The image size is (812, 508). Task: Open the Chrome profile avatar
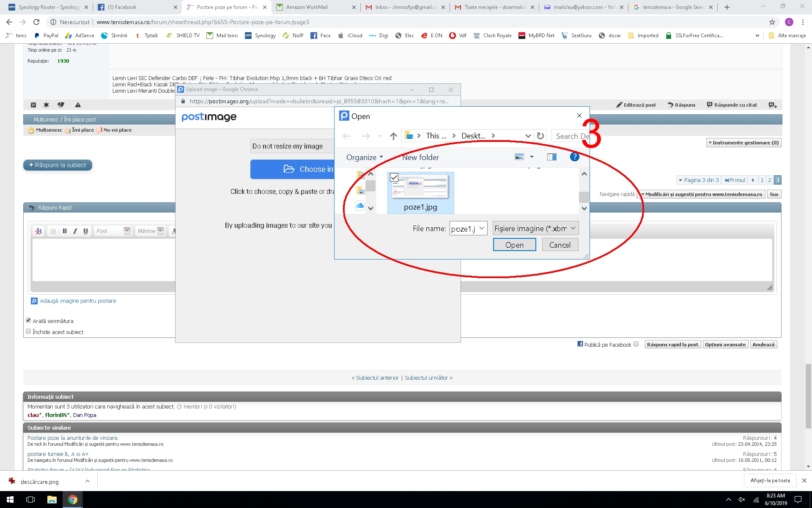(789, 22)
